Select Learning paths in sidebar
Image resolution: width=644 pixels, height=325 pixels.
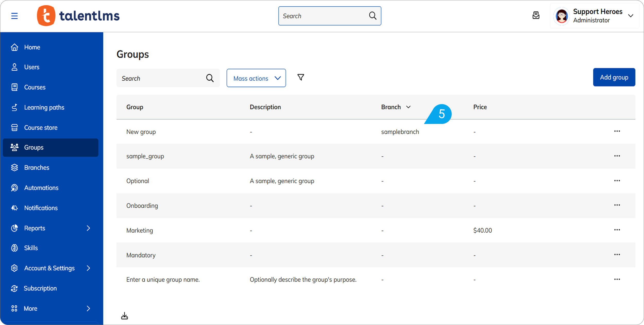[44, 107]
